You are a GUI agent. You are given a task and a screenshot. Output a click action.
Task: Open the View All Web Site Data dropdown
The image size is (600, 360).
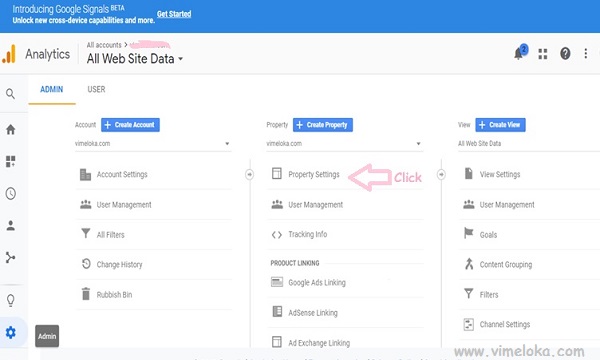tap(529, 143)
